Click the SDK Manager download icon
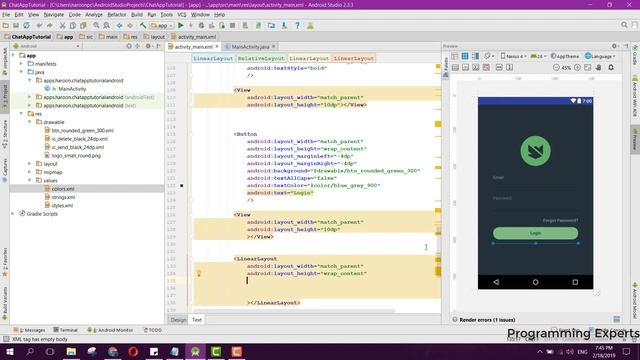 click(284, 25)
